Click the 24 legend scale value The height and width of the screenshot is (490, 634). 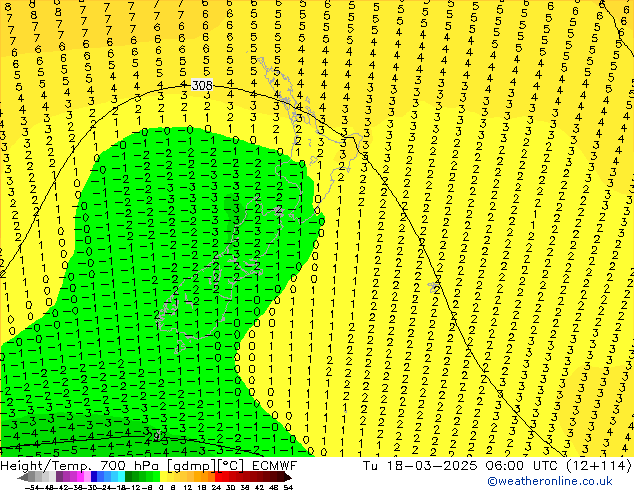tap(216, 487)
